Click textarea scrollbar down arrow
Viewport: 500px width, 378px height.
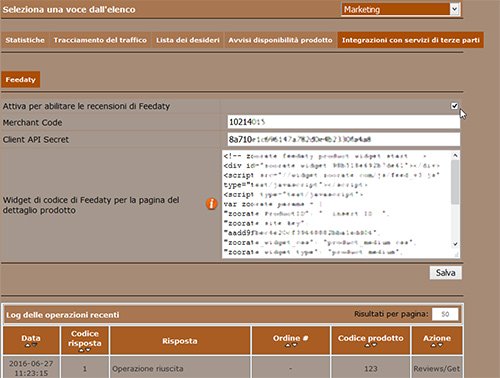pos(455,244)
